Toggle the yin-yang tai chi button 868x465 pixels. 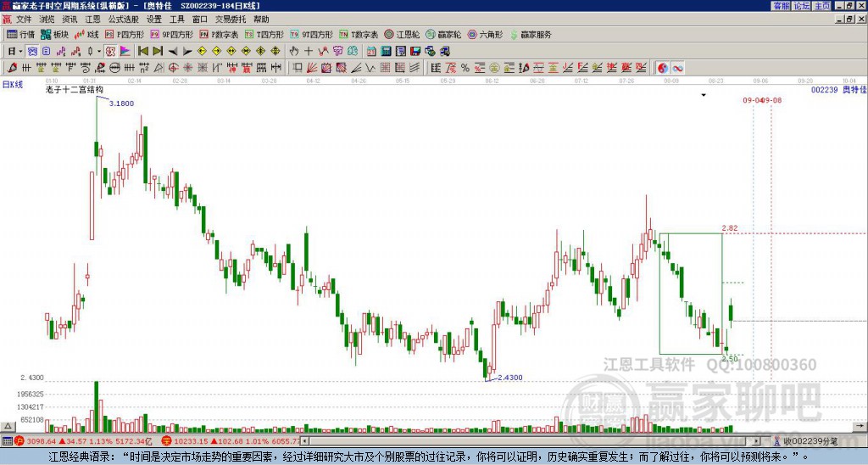pos(663,68)
